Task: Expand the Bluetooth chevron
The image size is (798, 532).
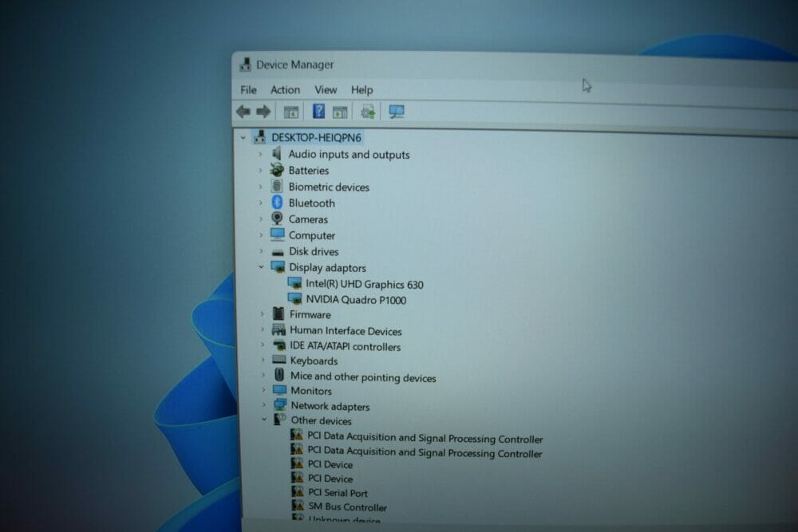Action: click(x=261, y=203)
